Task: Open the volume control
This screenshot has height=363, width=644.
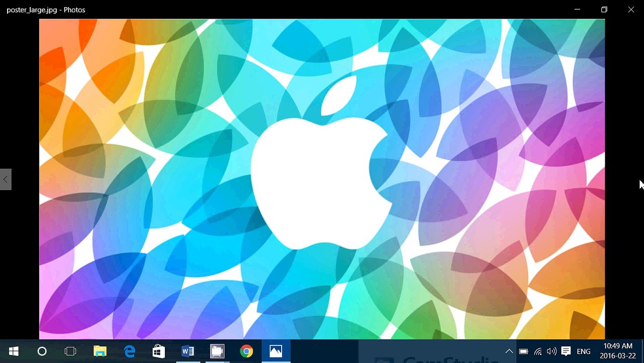Action: coord(552,351)
